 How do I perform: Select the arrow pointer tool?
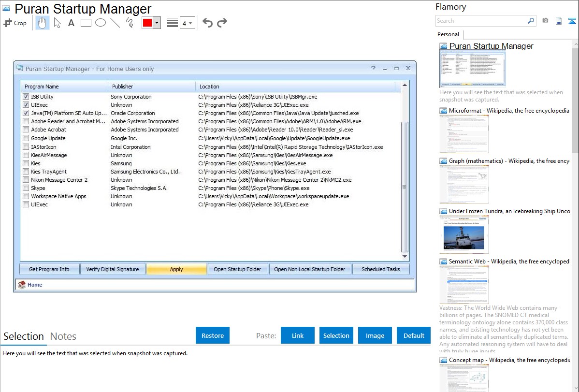click(58, 23)
